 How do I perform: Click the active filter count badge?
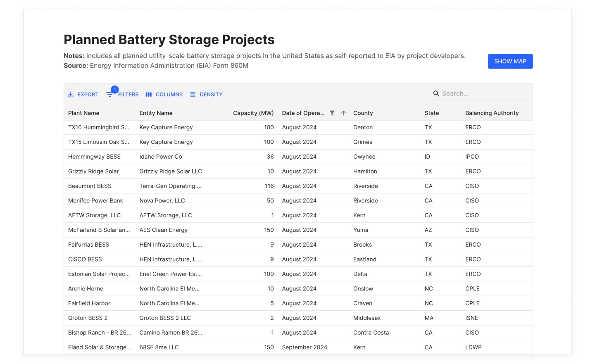tap(115, 89)
